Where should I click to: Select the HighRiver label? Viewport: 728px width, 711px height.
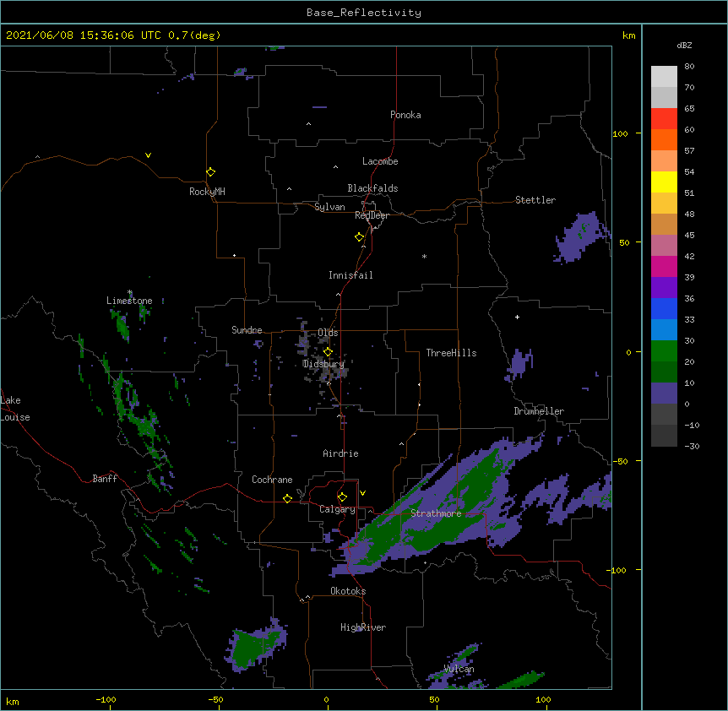(x=363, y=627)
